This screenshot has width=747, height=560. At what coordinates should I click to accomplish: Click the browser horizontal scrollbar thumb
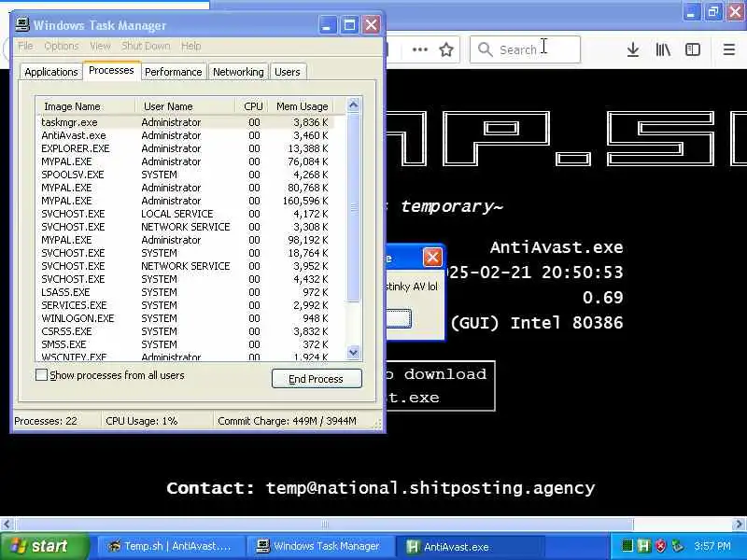(x=324, y=525)
